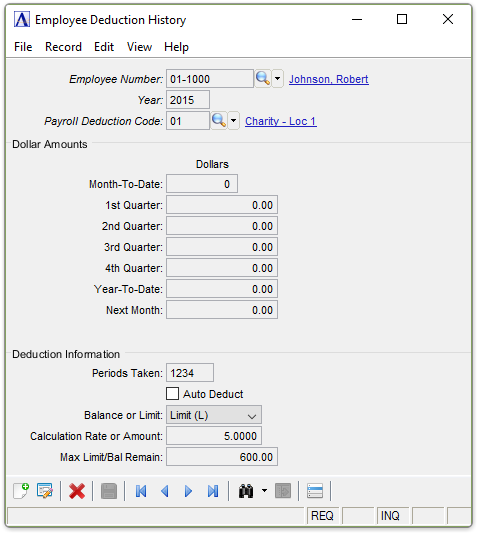Go to next record arrow icon
481x536 pixels.
188,491
